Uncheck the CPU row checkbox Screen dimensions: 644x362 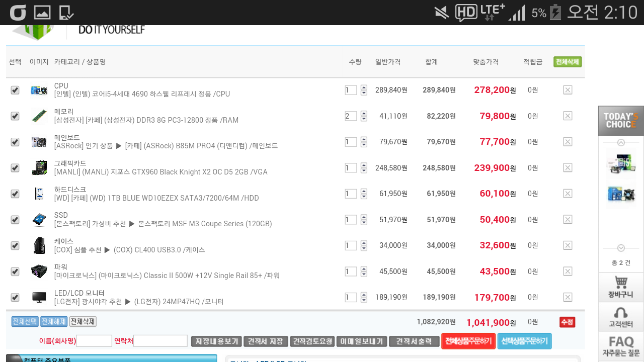(15, 90)
